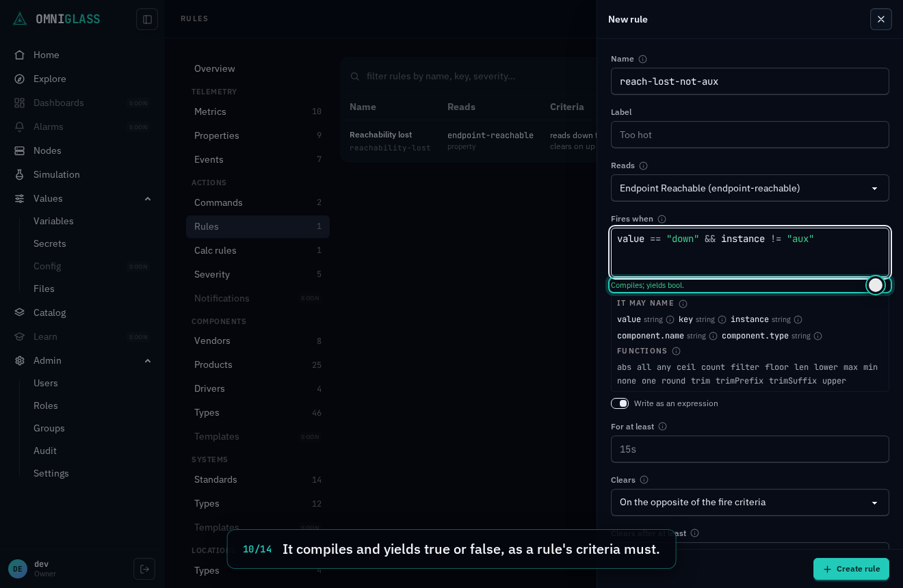Focus the Fires when expression editor

pos(750,252)
